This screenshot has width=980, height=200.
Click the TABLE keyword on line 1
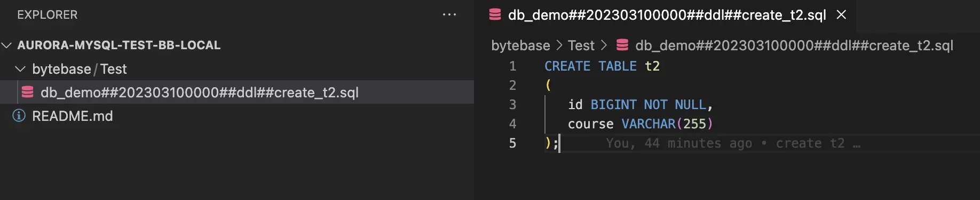(618, 66)
